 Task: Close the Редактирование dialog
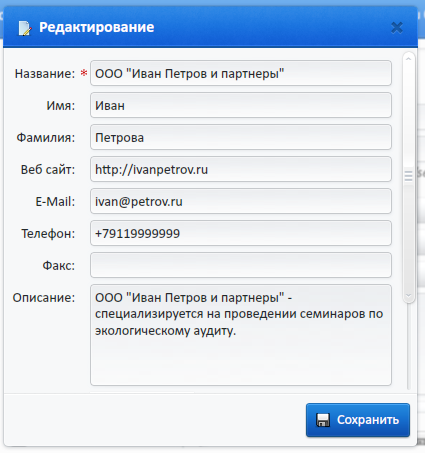pyautogui.click(x=397, y=28)
